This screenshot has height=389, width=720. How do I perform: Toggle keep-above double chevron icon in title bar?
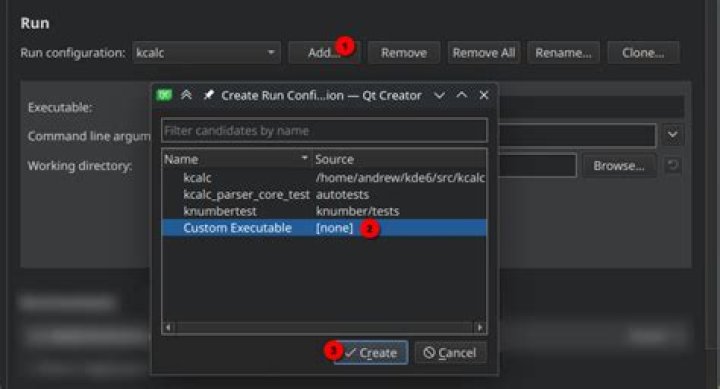click(x=186, y=95)
